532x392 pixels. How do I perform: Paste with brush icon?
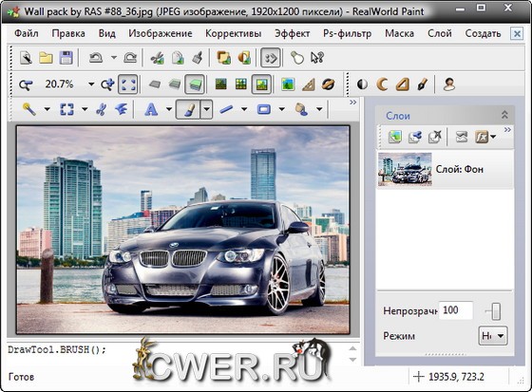coord(198,57)
